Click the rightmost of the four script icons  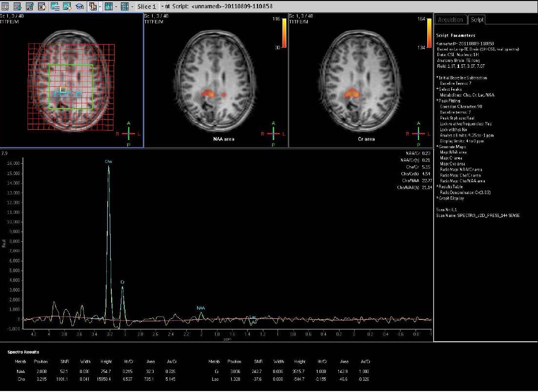click(x=41, y=6)
